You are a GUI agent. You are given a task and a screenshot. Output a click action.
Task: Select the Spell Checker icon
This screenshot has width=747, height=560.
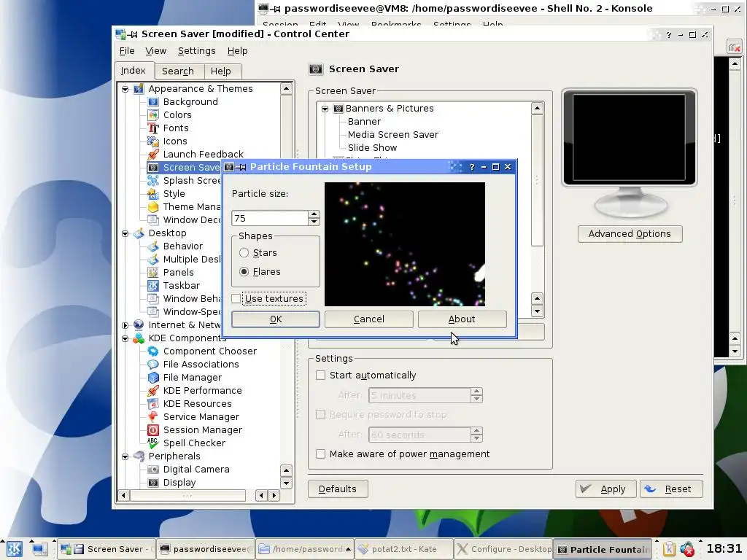coord(153,443)
